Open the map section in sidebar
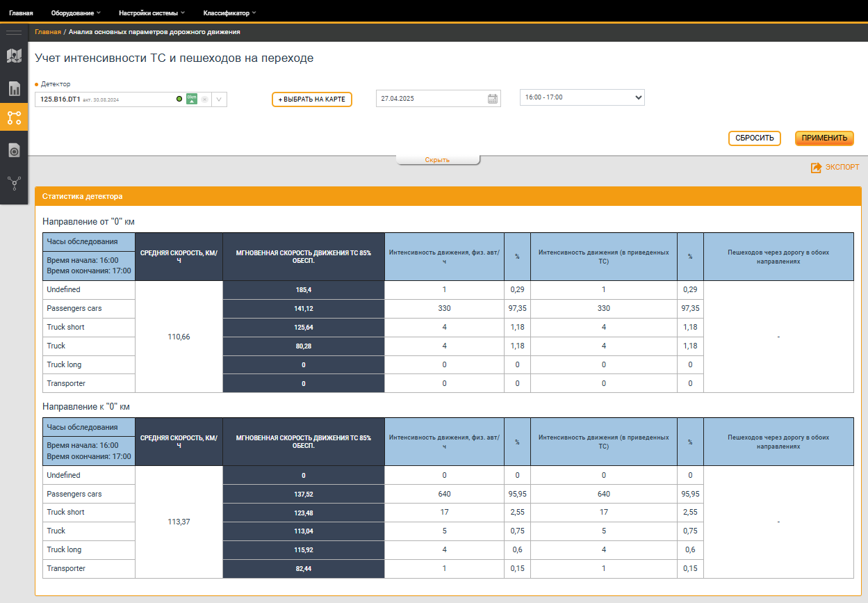868x603 pixels. (x=14, y=56)
